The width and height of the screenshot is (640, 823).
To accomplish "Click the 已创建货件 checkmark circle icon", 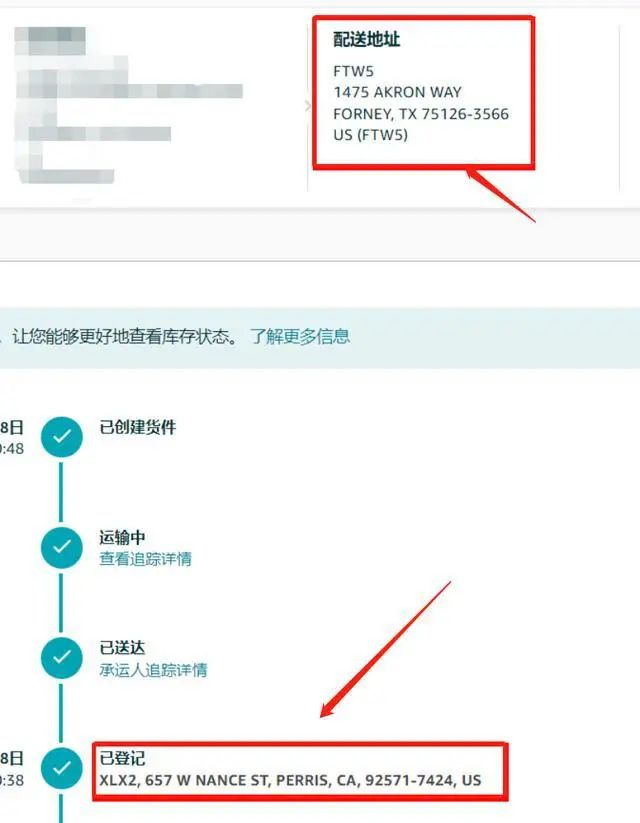I will (62, 437).
